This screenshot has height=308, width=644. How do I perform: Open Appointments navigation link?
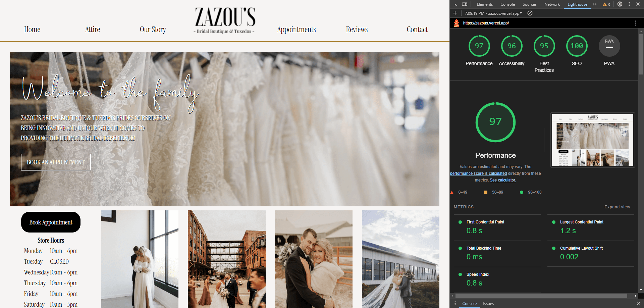tap(297, 30)
